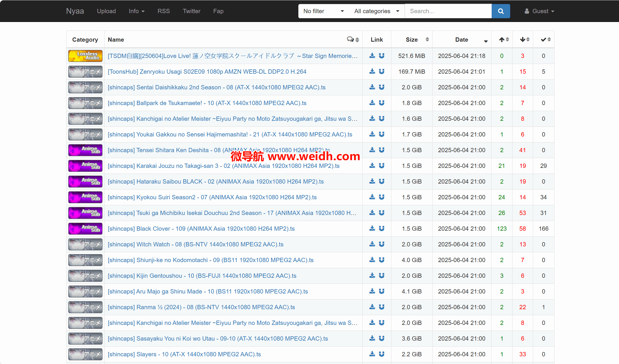Open Ranma ½ (2024) - 08 torrent link
This screenshot has height=364, width=619.
coord(201,307)
